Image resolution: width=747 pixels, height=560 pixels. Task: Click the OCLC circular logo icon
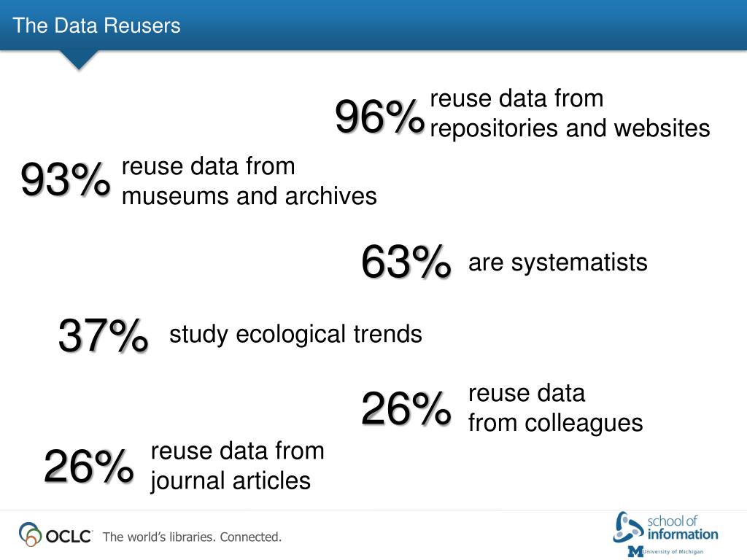pos(30,534)
